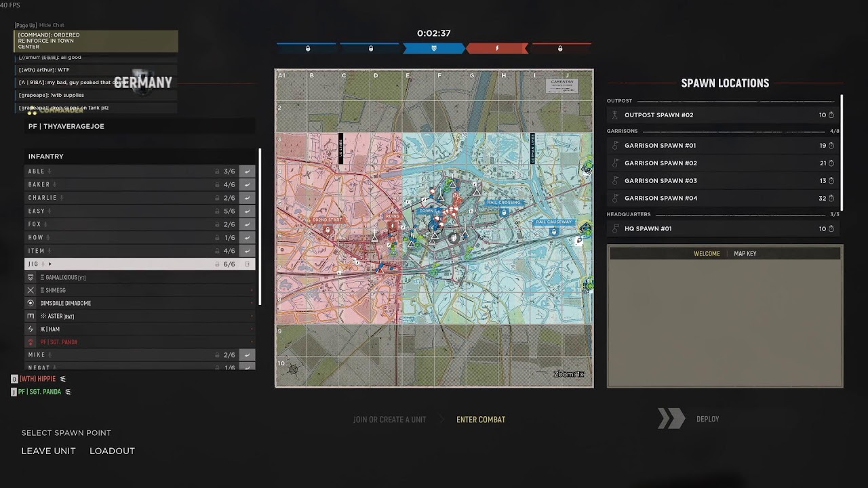Toggle the lock on Easy squad
The image size is (868, 488).
(x=218, y=211)
